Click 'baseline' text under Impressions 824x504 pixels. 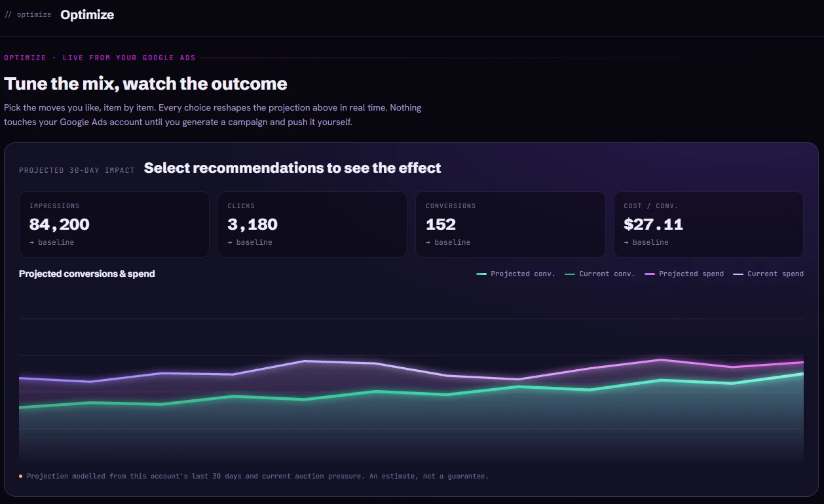pyautogui.click(x=56, y=242)
